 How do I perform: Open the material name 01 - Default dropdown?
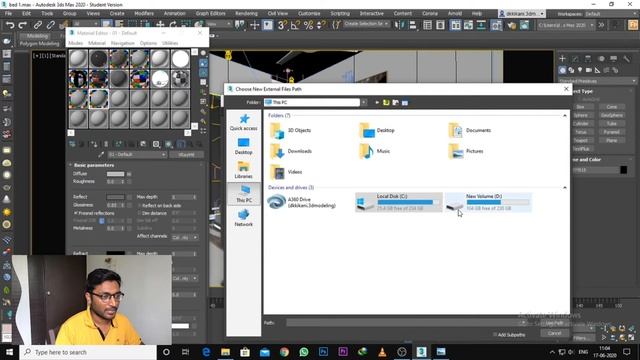click(137, 155)
